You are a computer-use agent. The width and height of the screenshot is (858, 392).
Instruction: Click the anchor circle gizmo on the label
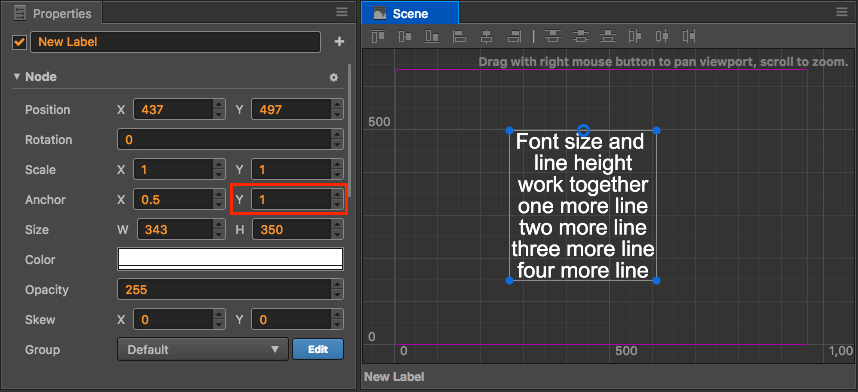pos(583,130)
